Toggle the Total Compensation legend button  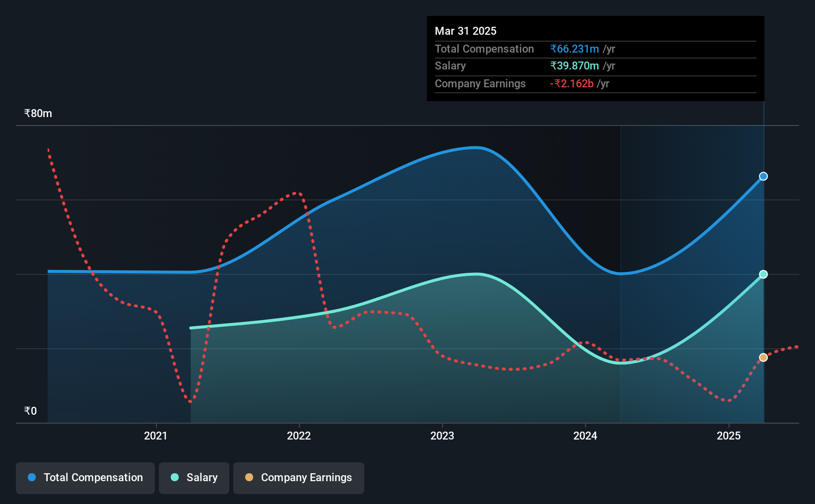(x=85, y=478)
